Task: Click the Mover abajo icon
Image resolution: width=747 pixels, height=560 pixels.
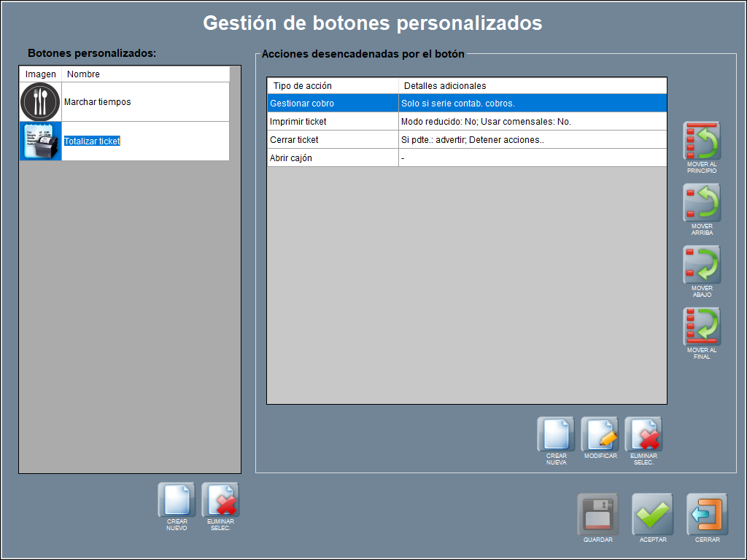Action: pyautogui.click(x=702, y=265)
